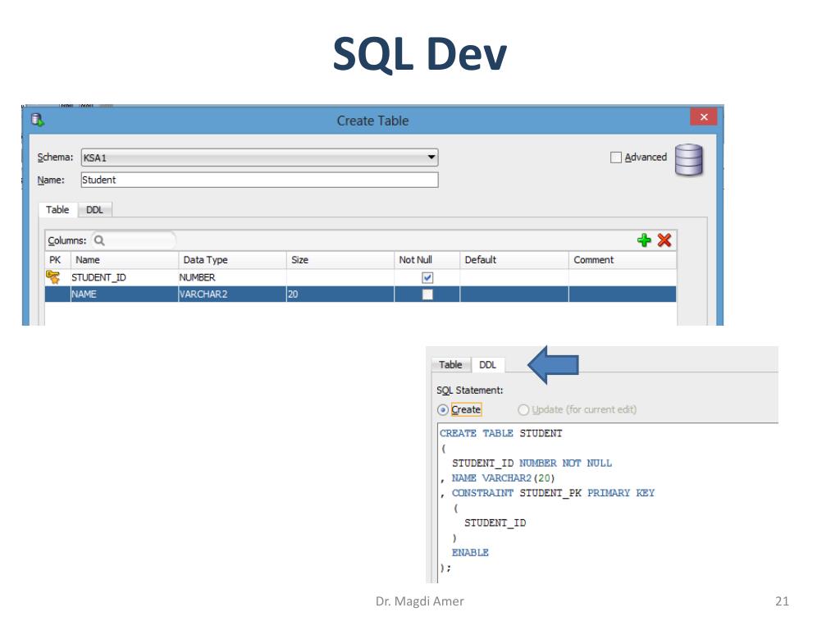Click the Name column header in columns table
Image resolution: width=840 pixels, height=630 pixels.
125,260
